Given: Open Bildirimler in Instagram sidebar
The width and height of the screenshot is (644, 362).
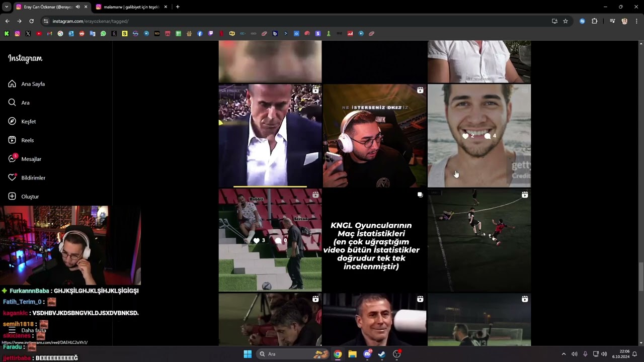Looking at the screenshot, I should coord(27,177).
